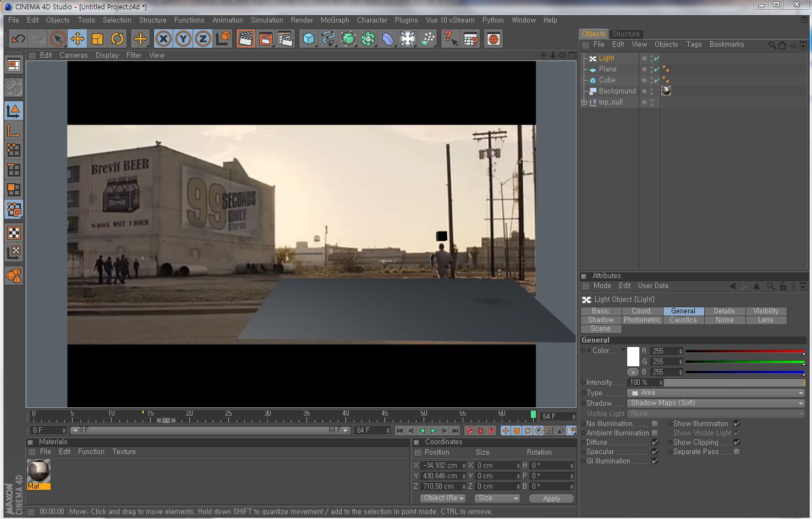The height and width of the screenshot is (519, 812).
Task: Click the current frame 64 F stepper
Action: point(574,417)
